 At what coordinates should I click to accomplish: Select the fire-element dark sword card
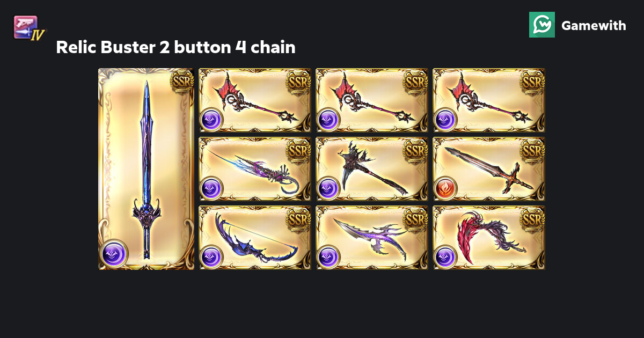click(x=489, y=169)
